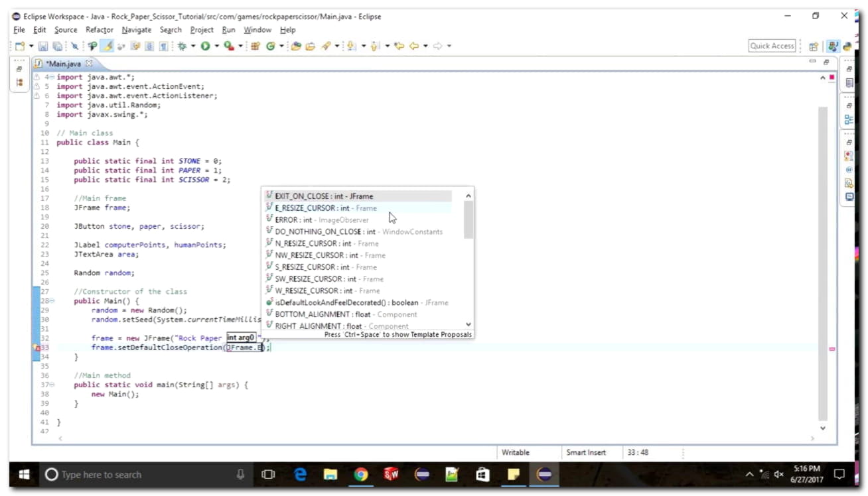The width and height of the screenshot is (868, 496).
Task: Open the New Java Class dropdown arrow
Action: click(281, 46)
